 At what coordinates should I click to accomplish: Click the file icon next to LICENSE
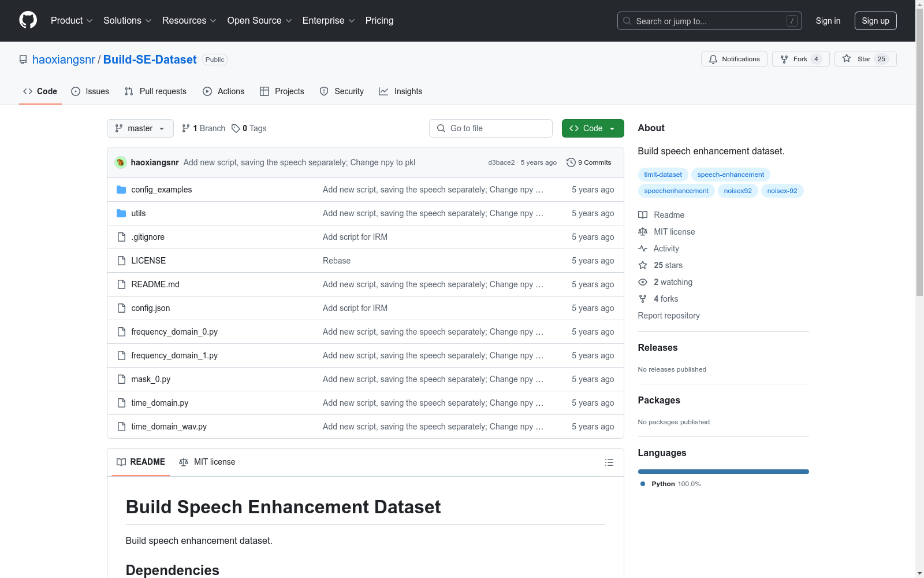[121, 261]
